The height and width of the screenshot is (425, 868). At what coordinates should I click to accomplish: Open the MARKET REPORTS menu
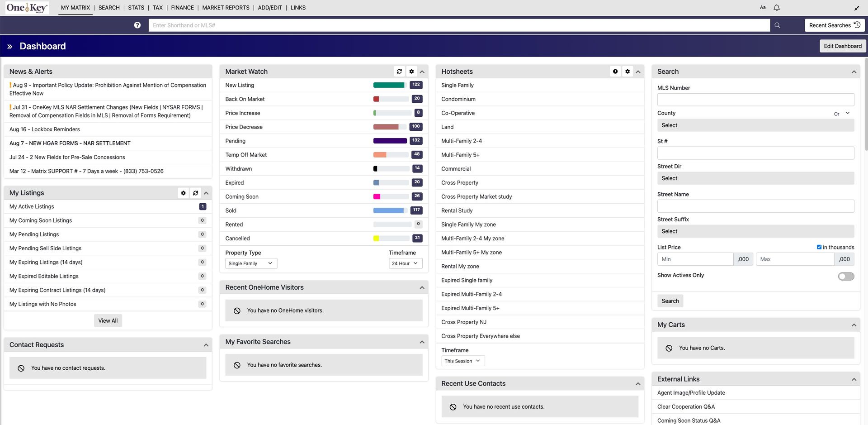click(x=226, y=7)
